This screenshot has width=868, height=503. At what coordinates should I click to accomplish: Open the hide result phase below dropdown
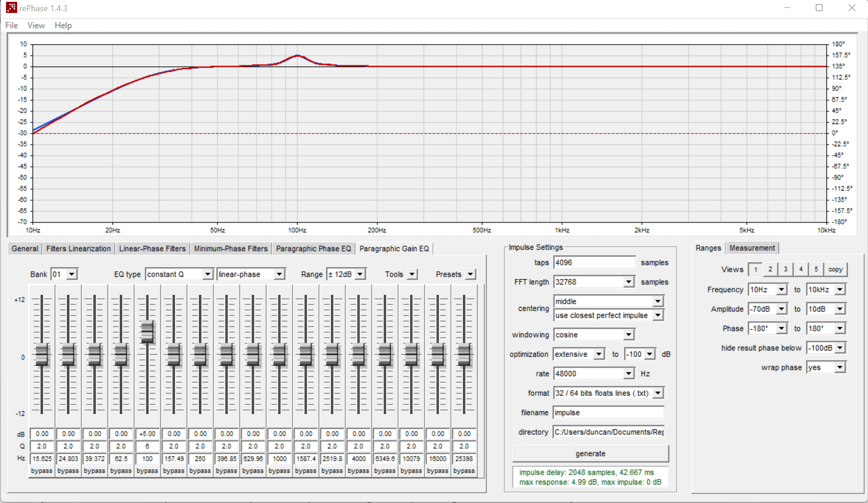826,348
